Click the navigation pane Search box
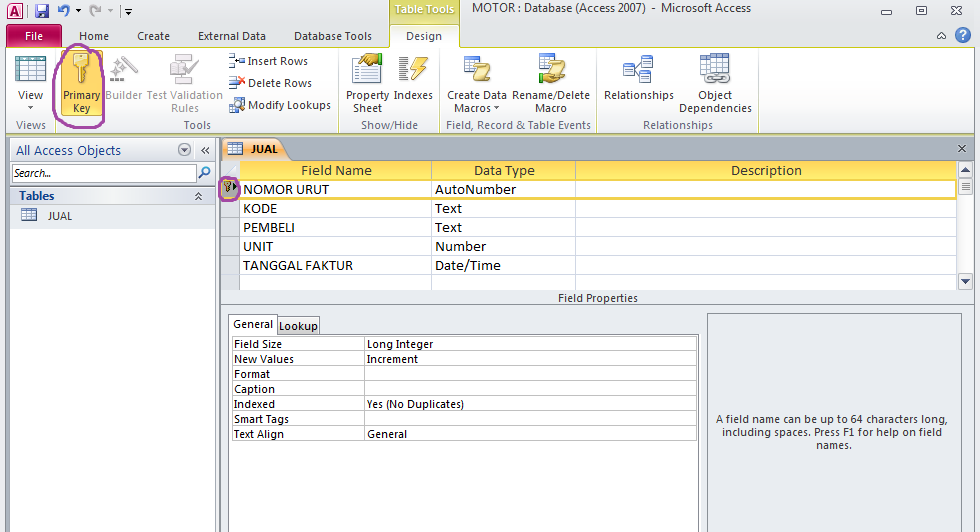Image resolution: width=980 pixels, height=532 pixels. [104, 173]
